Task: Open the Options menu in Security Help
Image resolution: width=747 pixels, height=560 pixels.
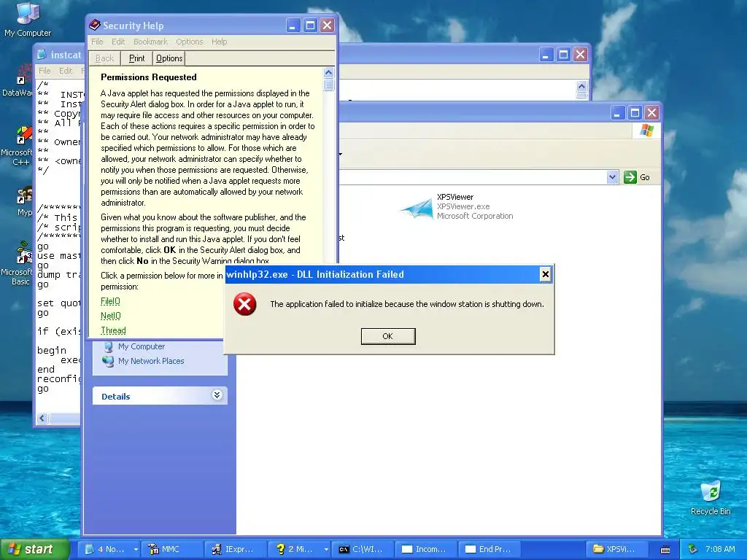Action: pos(190,42)
